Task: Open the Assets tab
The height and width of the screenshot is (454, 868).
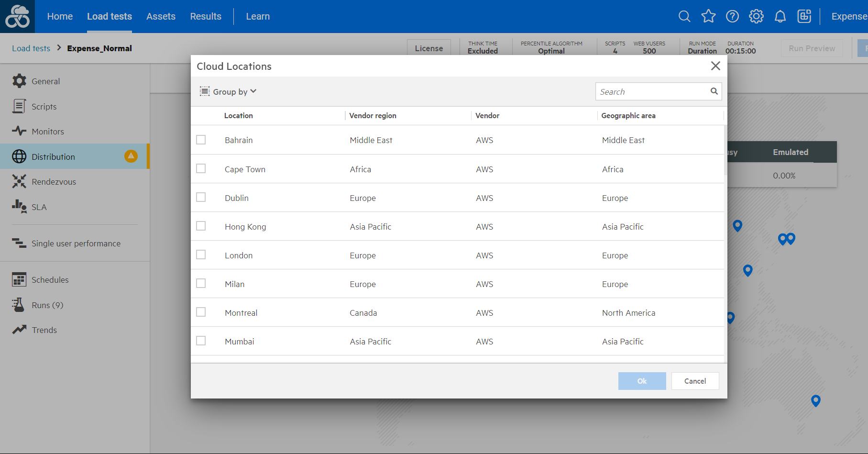Action: [x=161, y=16]
